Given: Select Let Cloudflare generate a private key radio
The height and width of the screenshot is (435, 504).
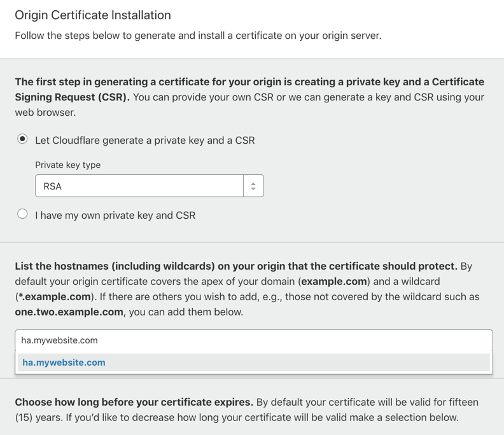Looking at the screenshot, I should [x=22, y=139].
